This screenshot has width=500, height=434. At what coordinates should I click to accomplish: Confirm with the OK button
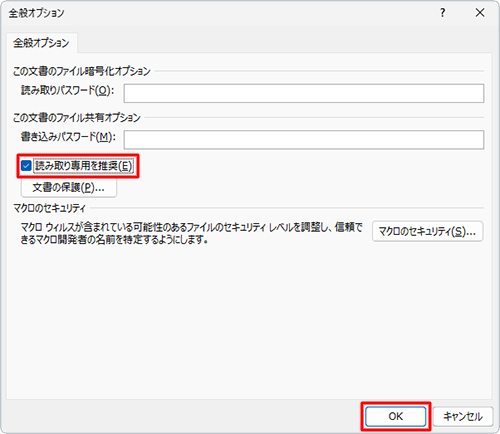pyautogui.click(x=396, y=416)
